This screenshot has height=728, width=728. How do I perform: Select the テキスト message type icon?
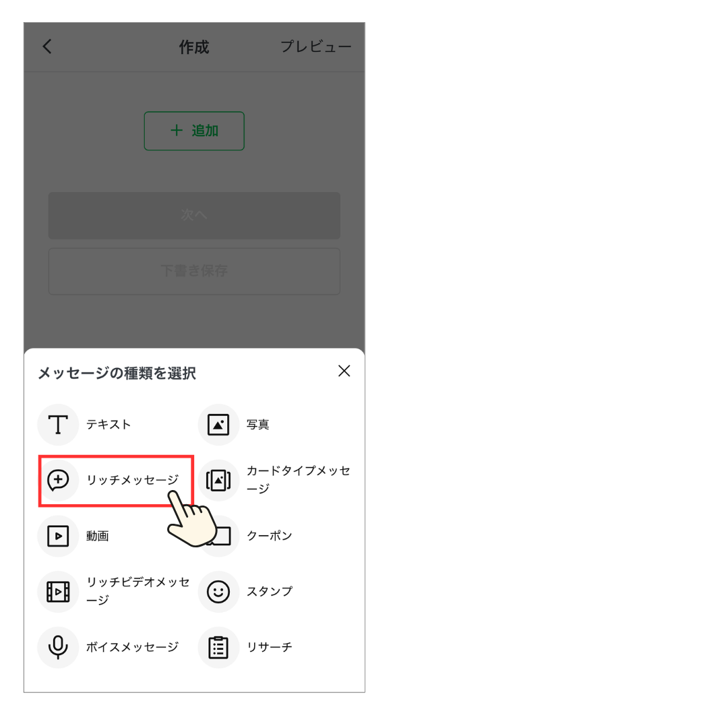coord(58,425)
